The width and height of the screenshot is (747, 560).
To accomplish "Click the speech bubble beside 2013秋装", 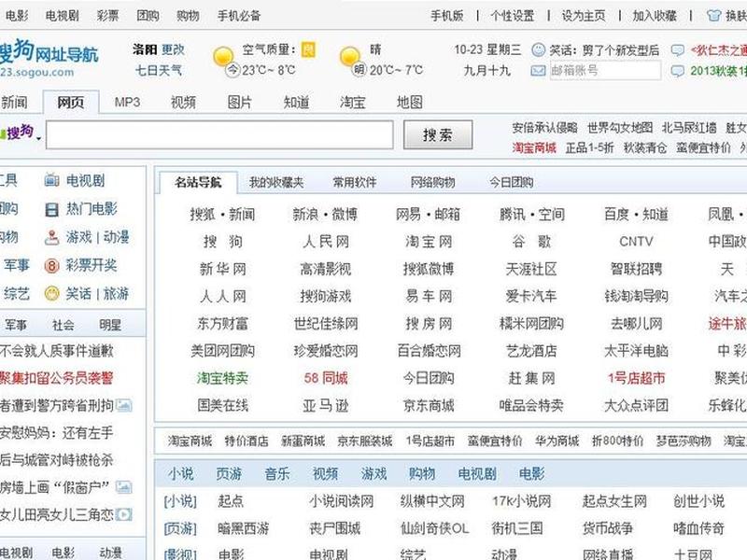I will pos(678,71).
